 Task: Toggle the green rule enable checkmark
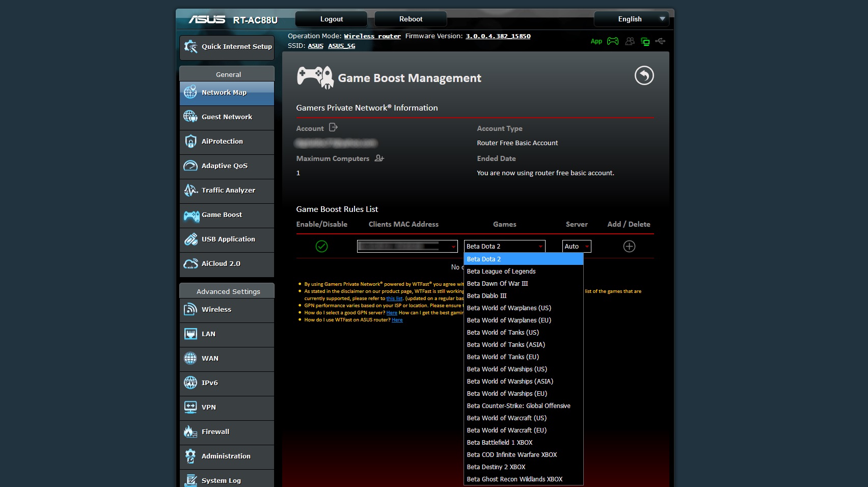click(x=321, y=247)
